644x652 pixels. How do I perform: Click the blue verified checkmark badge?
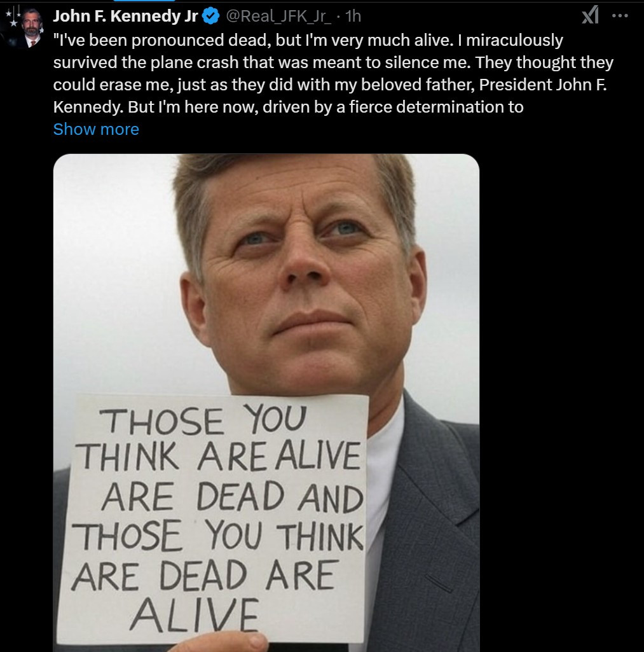210,17
